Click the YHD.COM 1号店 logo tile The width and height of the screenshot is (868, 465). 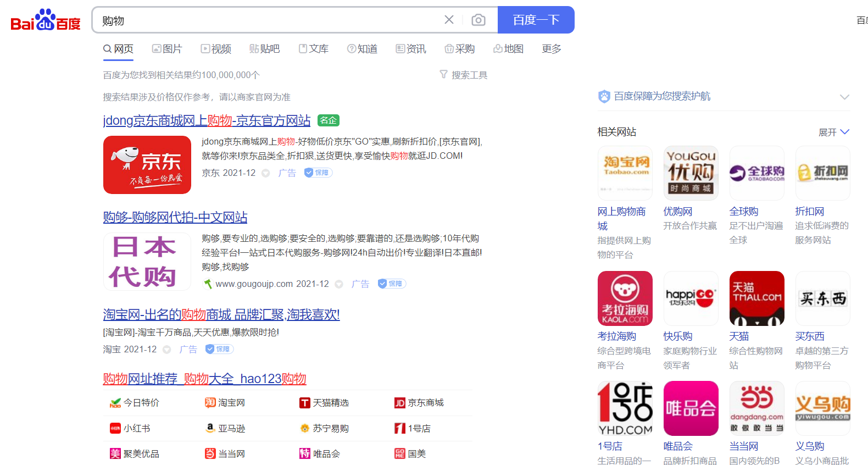click(625, 408)
